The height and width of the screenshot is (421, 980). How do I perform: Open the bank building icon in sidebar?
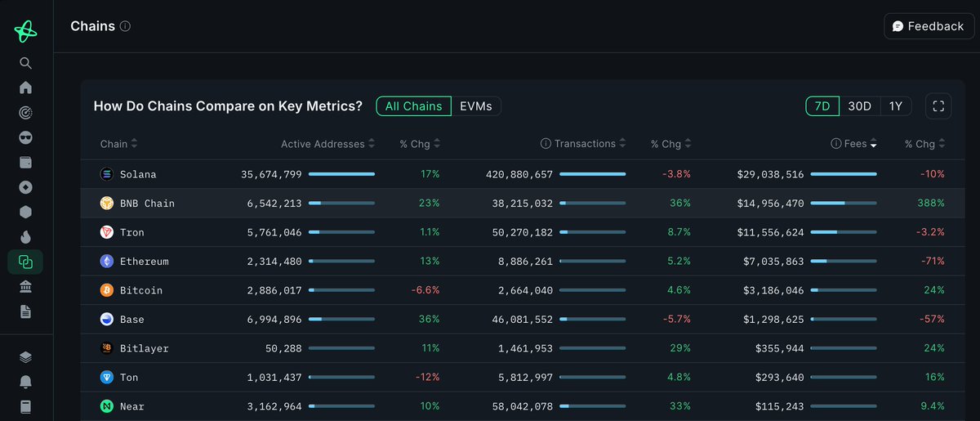tap(25, 287)
